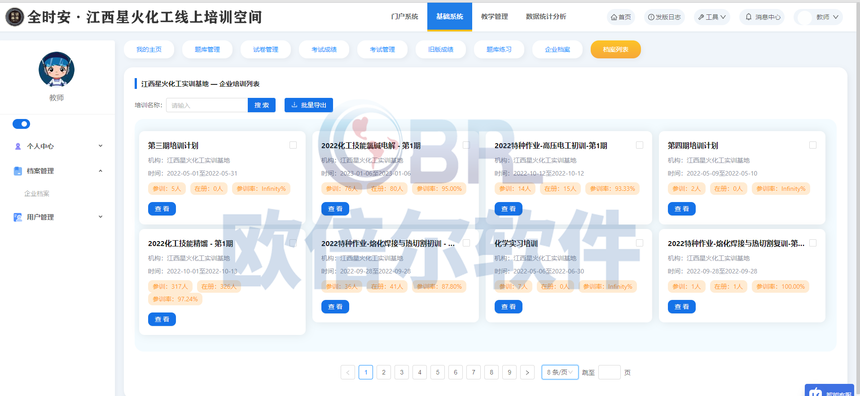Open the 8条/页 page size dropdown
The height and width of the screenshot is (396, 860).
pos(559,372)
